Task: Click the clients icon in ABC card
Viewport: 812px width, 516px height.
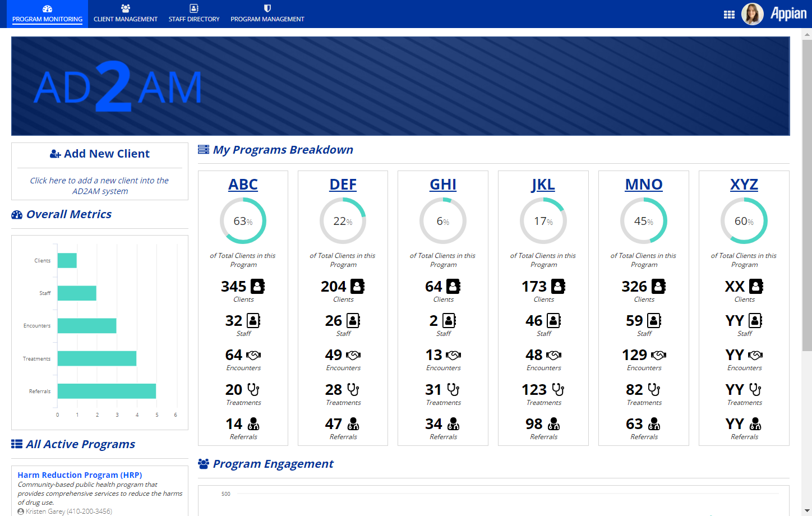Action: (x=257, y=287)
